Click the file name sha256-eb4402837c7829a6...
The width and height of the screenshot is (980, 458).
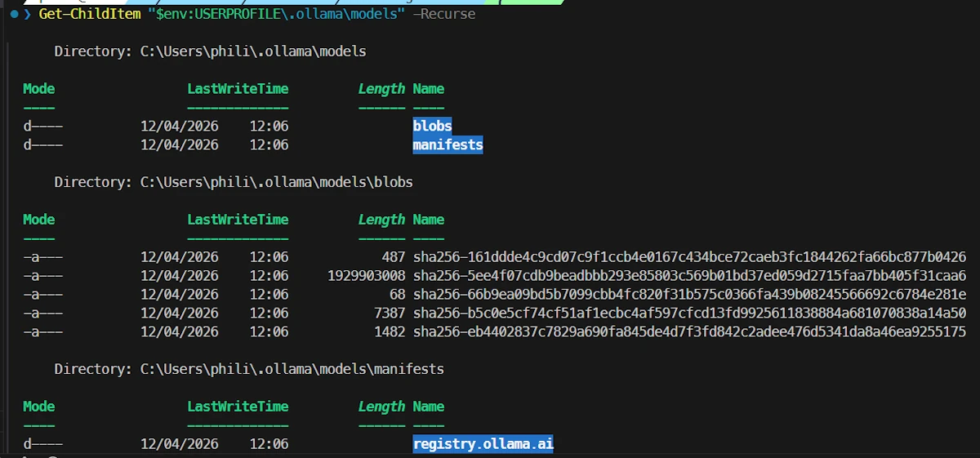pos(689,332)
